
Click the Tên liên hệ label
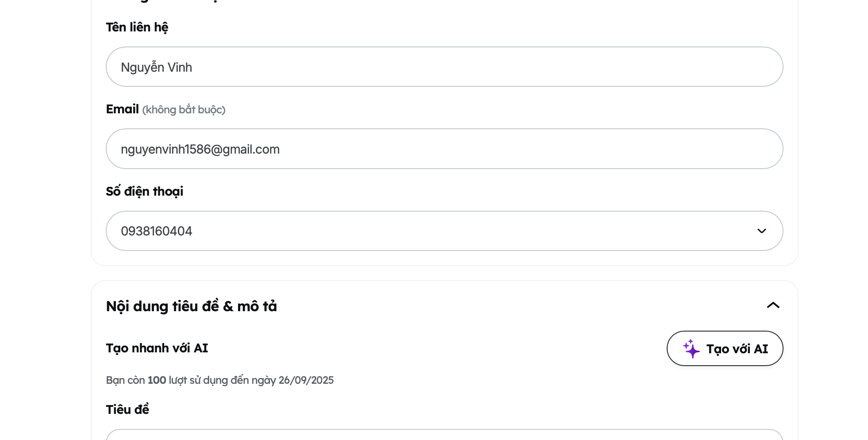137,27
